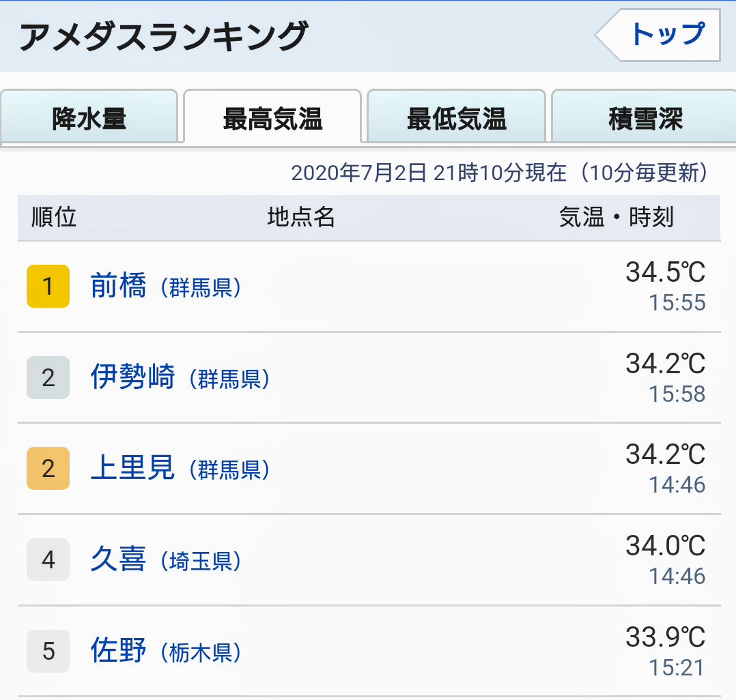
Task: Click the 33.9℃ temperature for 佐野
Action: click(665, 637)
